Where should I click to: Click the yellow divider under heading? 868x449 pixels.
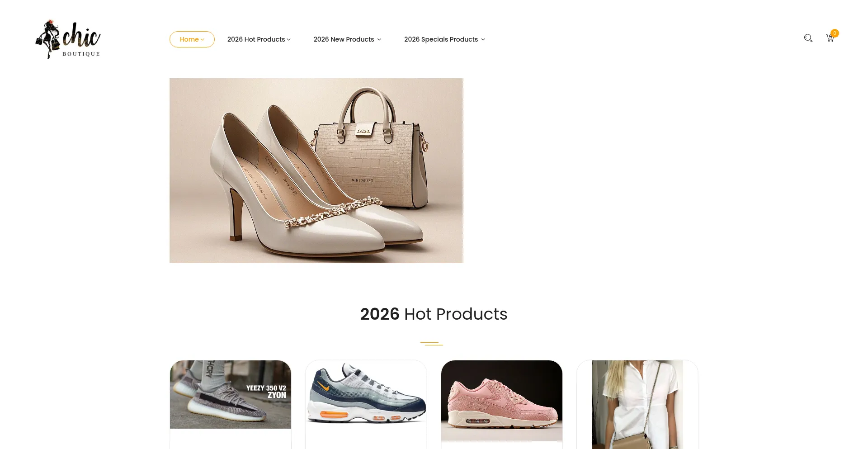coord(432,344)
